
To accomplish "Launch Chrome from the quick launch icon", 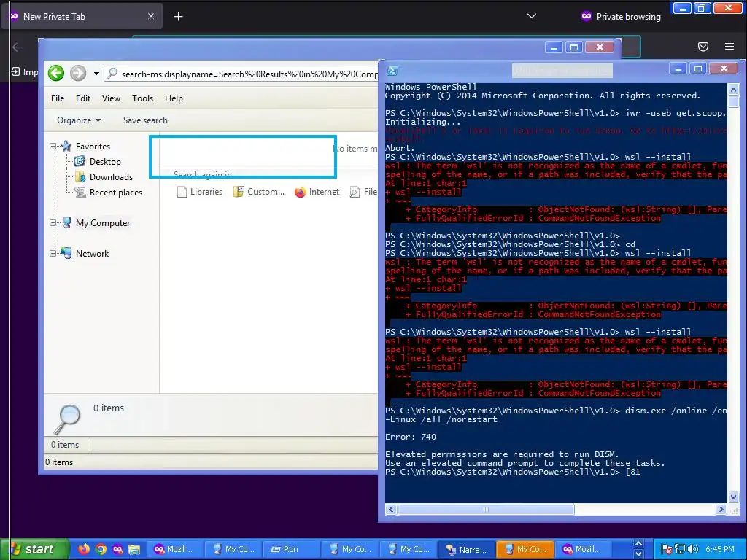I will point(101,549).
